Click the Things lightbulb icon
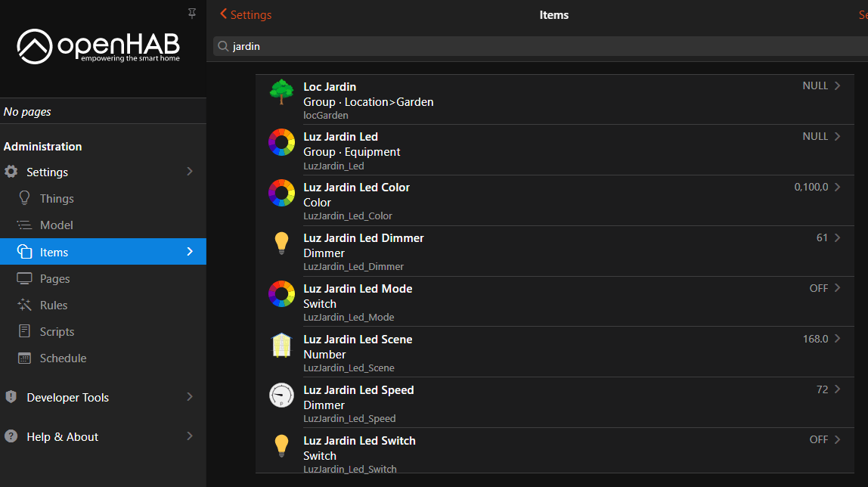 click(x=24, y=198)
